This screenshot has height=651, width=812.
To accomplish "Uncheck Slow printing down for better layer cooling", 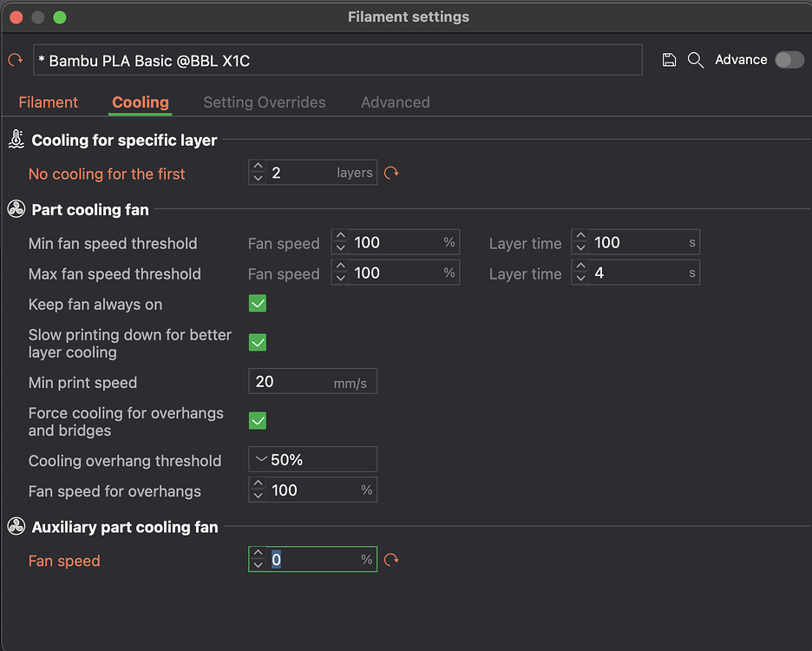I will pos(258,343).
